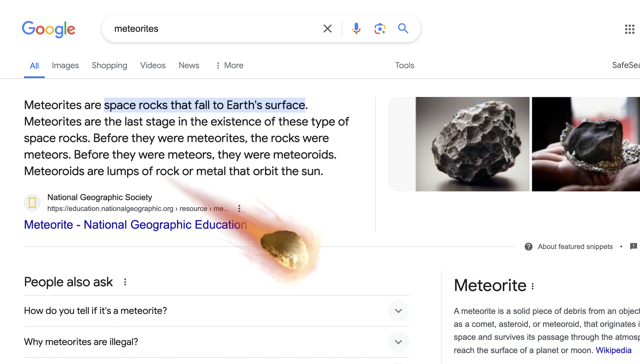Open the Meteorite panel three-dot menu
The width and height of the screenshot is (640, 364).
pyautogui.click(x=533, y=286)
